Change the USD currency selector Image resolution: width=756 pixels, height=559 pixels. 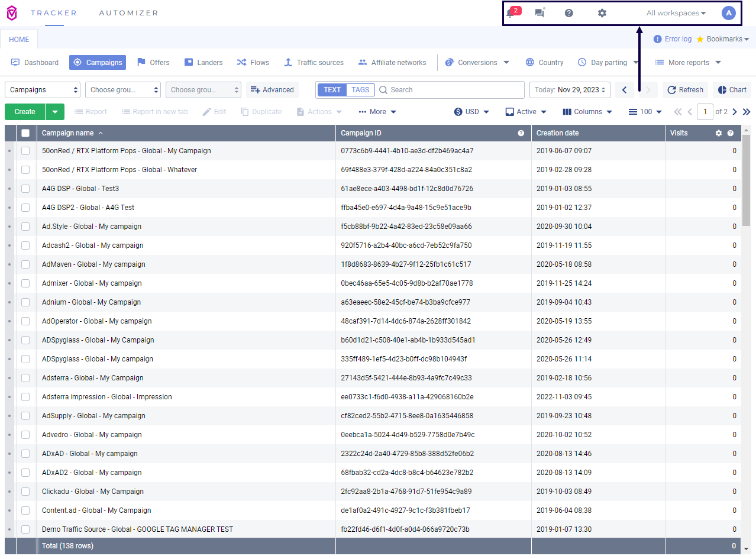coord(471,112)
